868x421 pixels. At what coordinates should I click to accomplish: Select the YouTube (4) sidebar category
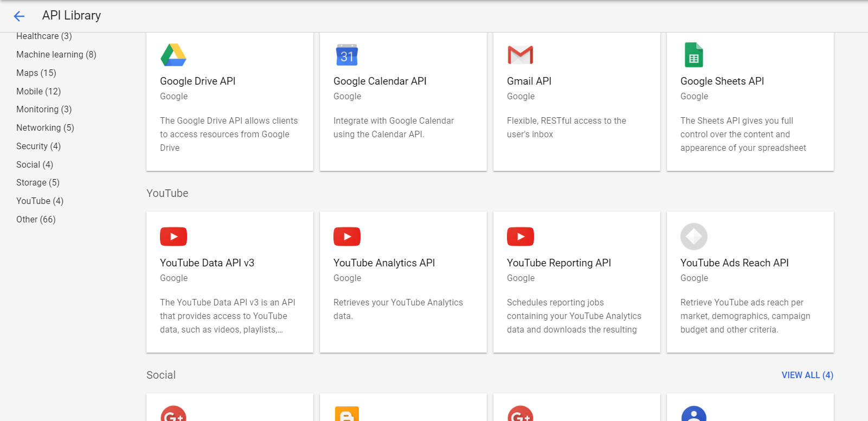[40, 201]
